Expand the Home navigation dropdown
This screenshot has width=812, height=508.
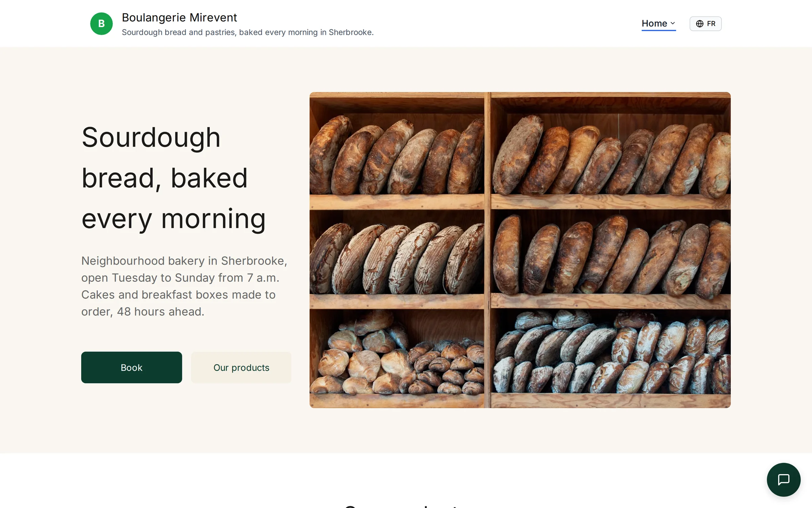(x=658, y=24)
